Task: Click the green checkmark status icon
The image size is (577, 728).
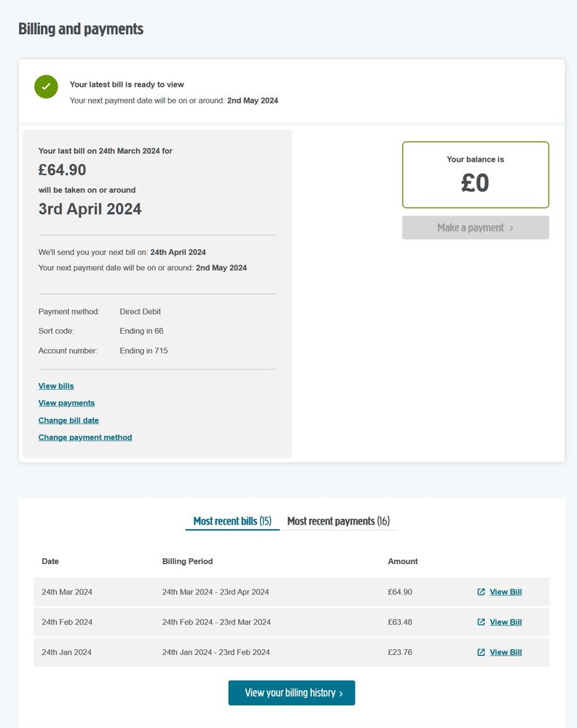Action: [x=46, y=87]
